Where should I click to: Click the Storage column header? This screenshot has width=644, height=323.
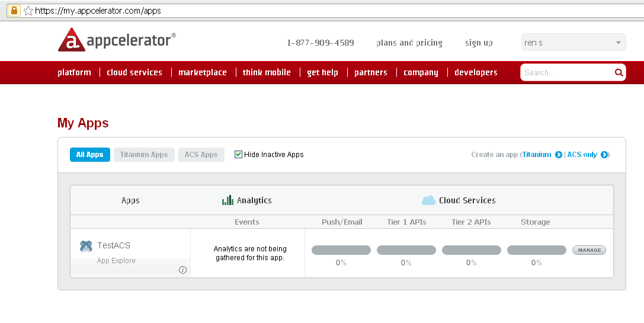(x=535, y=222)
